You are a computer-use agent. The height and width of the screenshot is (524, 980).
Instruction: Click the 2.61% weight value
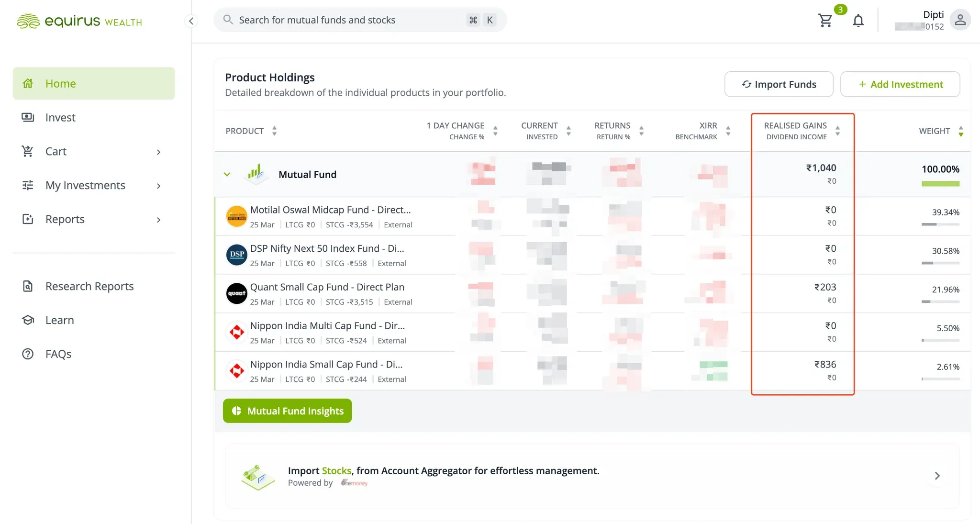click(948, 367)
